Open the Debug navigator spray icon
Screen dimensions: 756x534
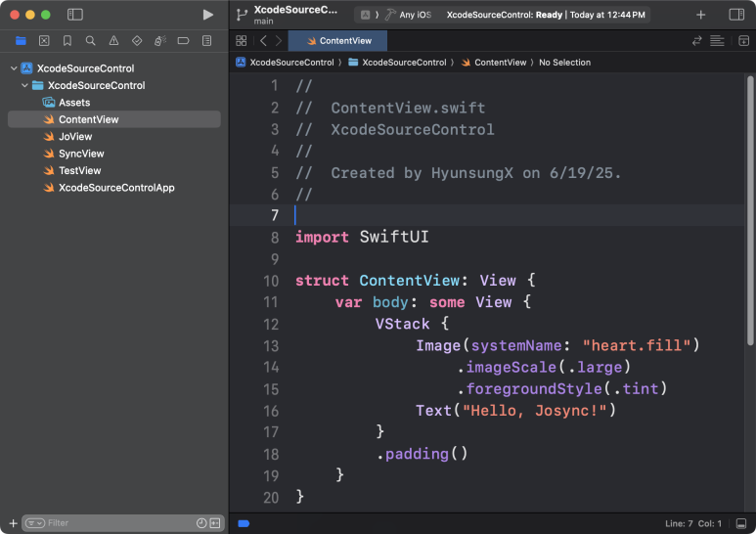(160, 41)
